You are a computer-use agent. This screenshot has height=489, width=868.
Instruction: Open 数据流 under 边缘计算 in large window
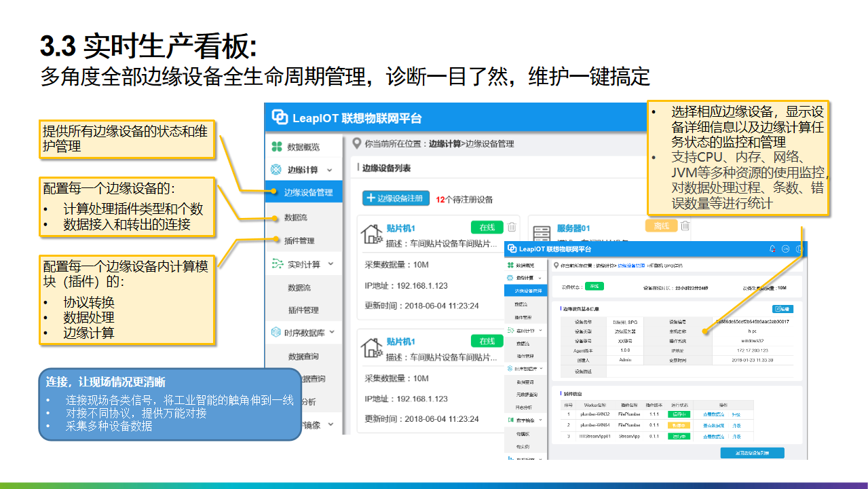[x=296, y=217]
